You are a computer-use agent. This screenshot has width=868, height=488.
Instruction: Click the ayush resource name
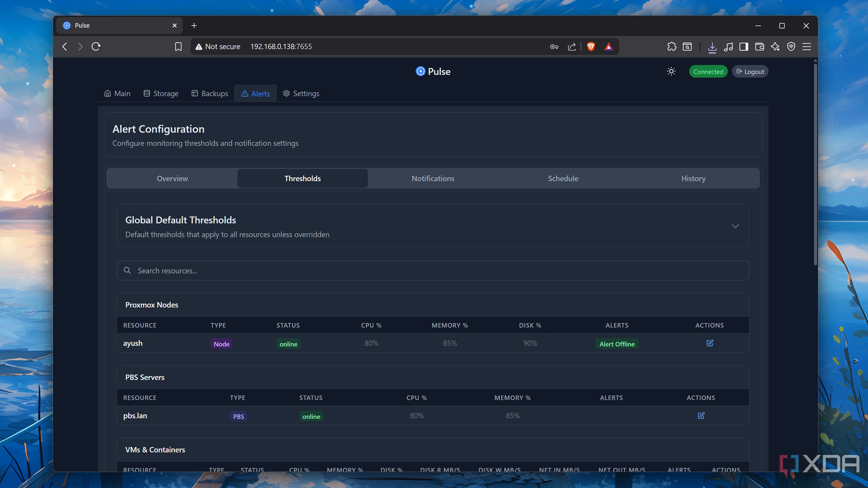[x=132, y=343]
